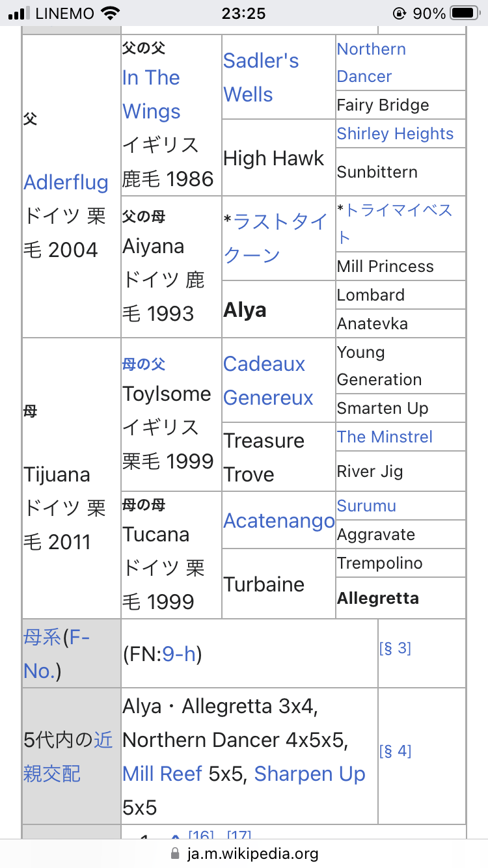This screenshot has height=868, width=488.
Task: Open the Shirley Heights link
Action: click(x=395, y=133)
